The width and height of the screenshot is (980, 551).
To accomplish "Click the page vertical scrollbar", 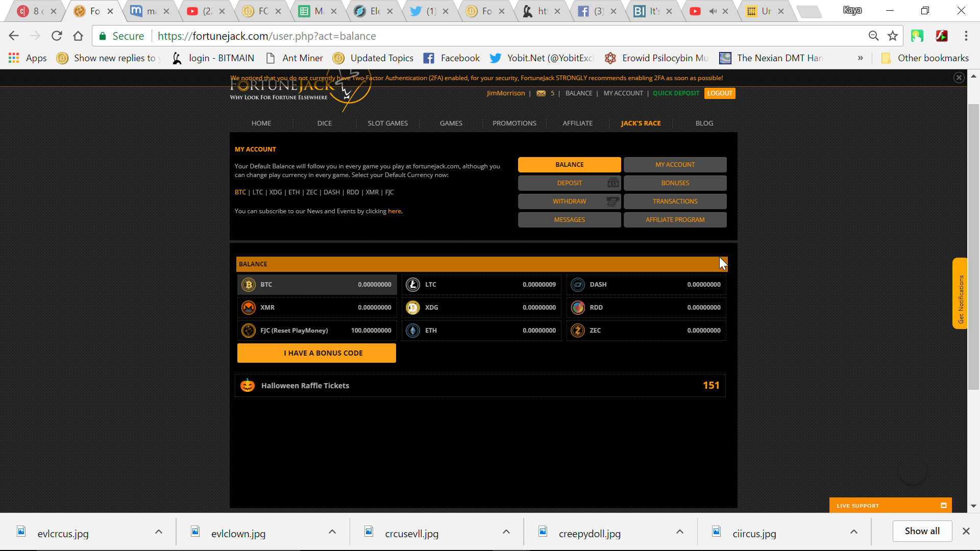I will click(x=973, y=247).
